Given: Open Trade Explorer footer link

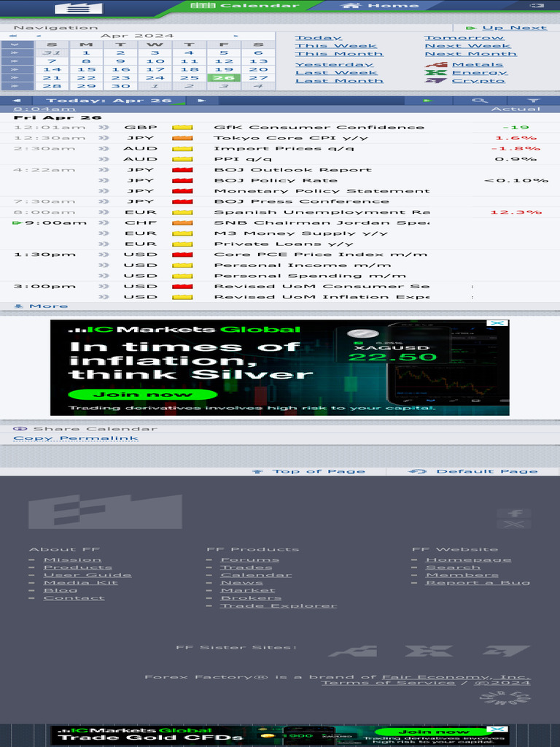Looking at the screenshot, I should click(279, 606).
